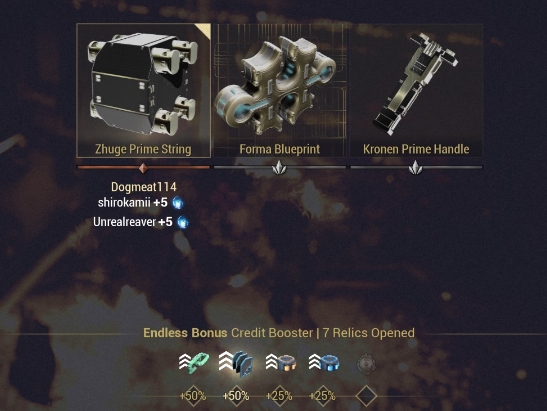Click the greyed-out fifth bonus icon

(x=366, y=364)
